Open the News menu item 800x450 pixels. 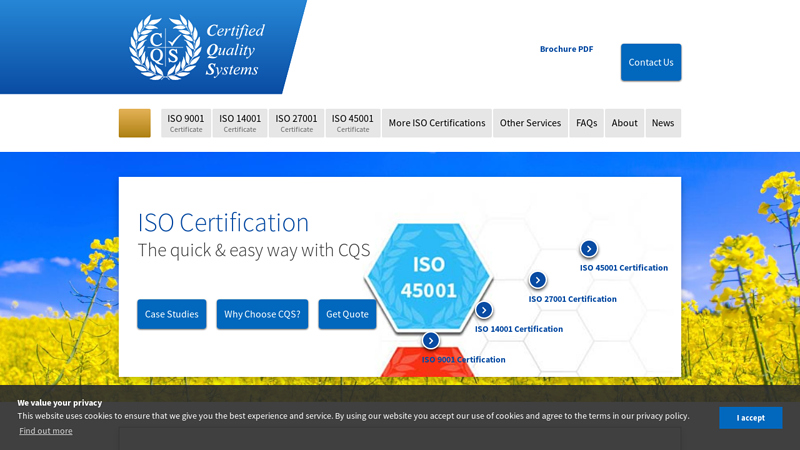pyautogui.click(x=663, y=123)
